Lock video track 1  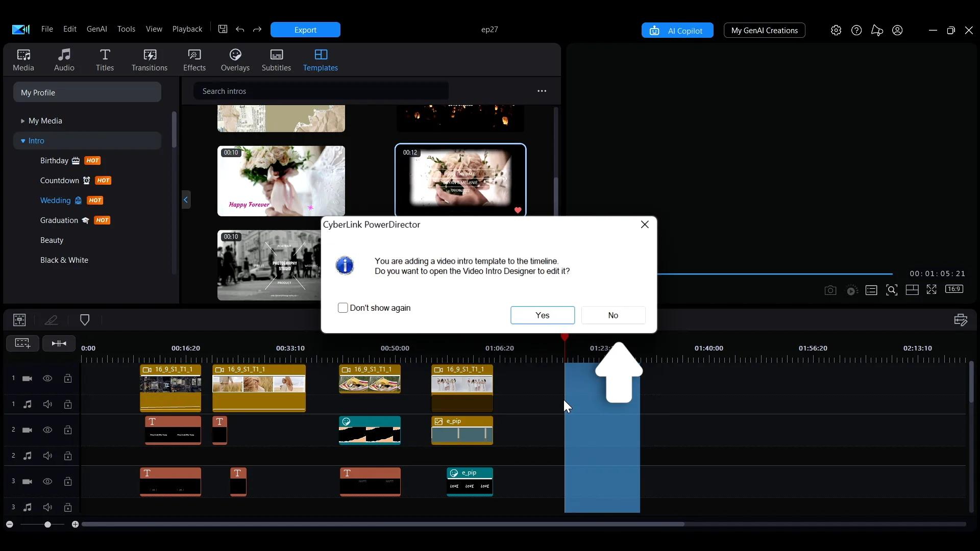(x=68, y=379)
